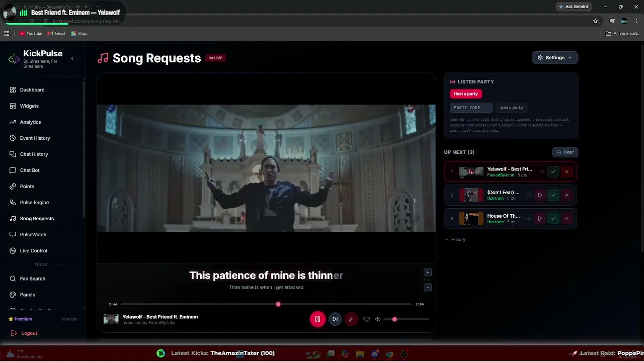Image resolution: width=644 pixels, height=362 pixels.
Task: Click the (Don't Fear) queue thumbnail
Action: click(x=471, y=195)
